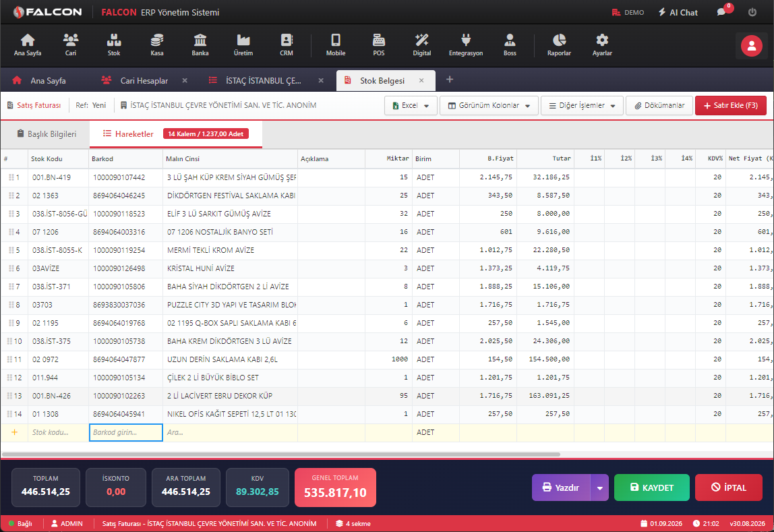Open the Banka module icon

point(200,45)
